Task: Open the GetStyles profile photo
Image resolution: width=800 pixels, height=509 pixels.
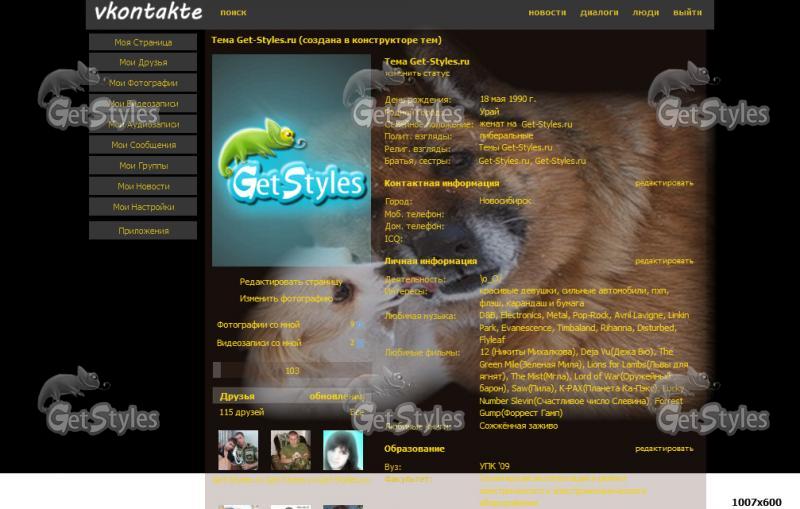Action: coord(291,160)
